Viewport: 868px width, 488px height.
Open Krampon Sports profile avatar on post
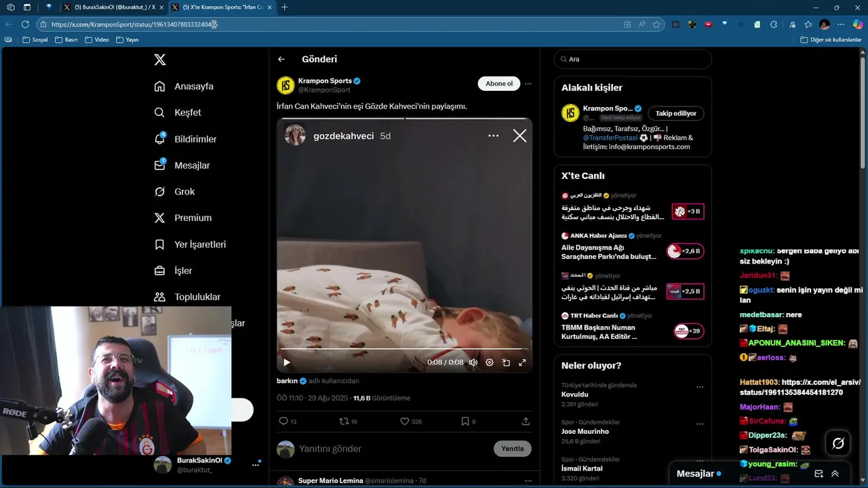[285, 85]
